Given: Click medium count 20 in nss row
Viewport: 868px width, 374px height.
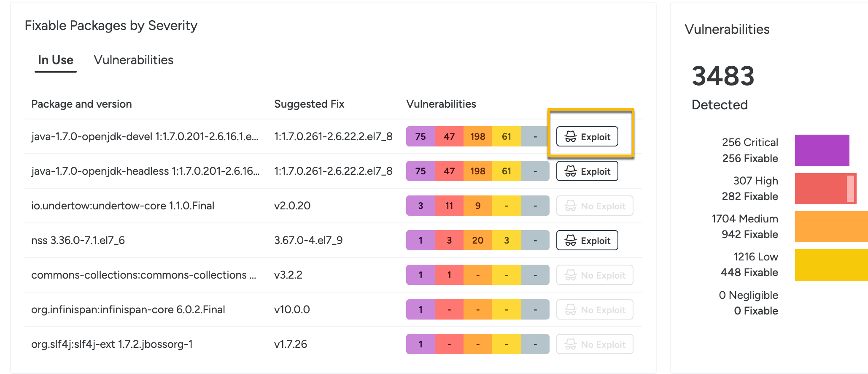Looking at the screenshot, I should pos(478,240).
